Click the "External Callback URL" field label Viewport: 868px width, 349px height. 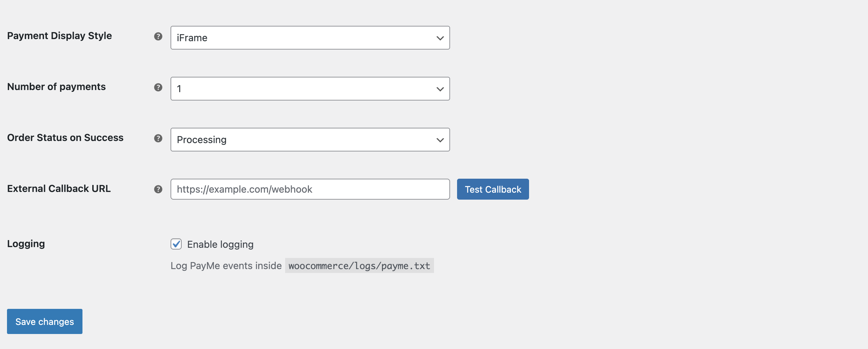59,188
